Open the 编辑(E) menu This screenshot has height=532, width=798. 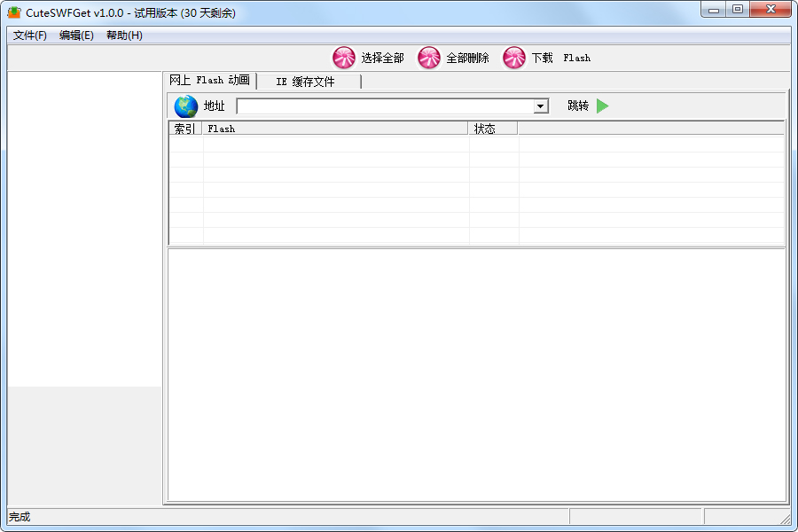75,35
